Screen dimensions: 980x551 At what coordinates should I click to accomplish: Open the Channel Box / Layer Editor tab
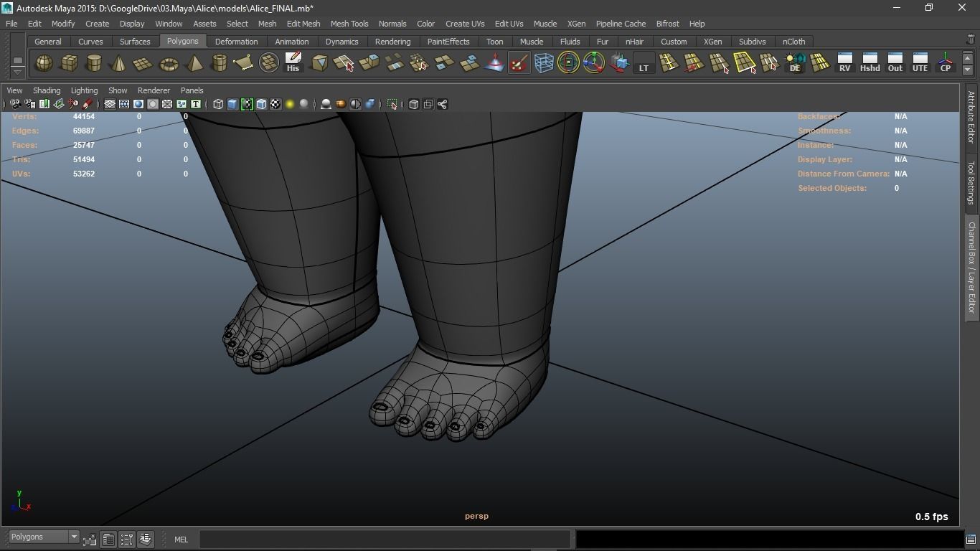click(971, 268)
